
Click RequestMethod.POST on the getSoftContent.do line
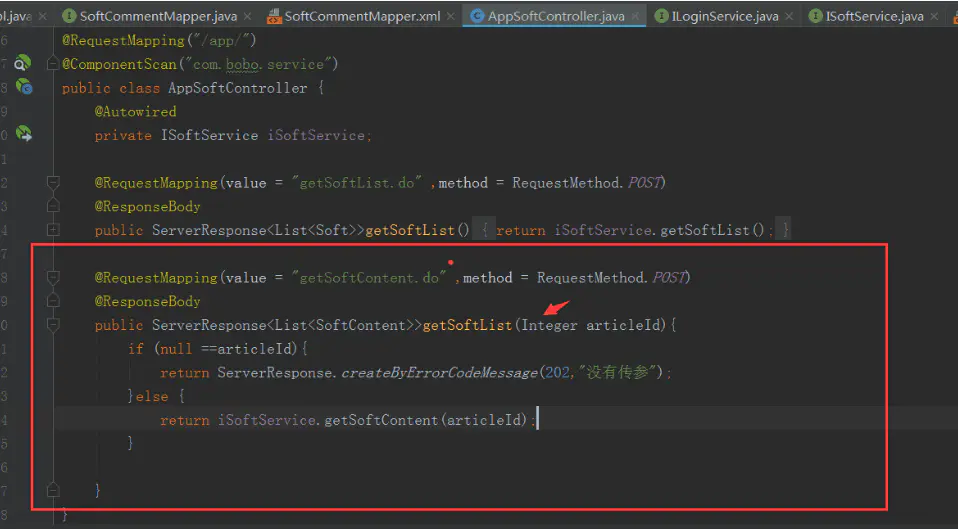coord(612,277)
